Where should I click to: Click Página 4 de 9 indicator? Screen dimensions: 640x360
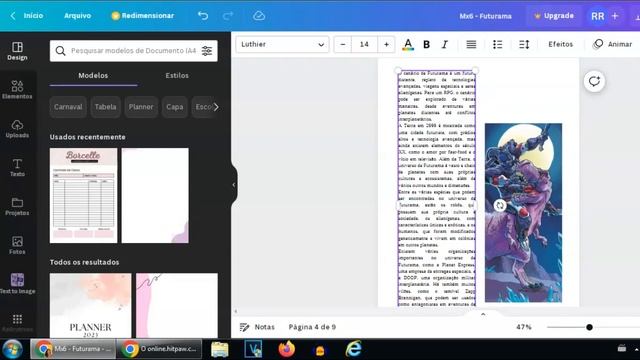click(x=312, y=327)
